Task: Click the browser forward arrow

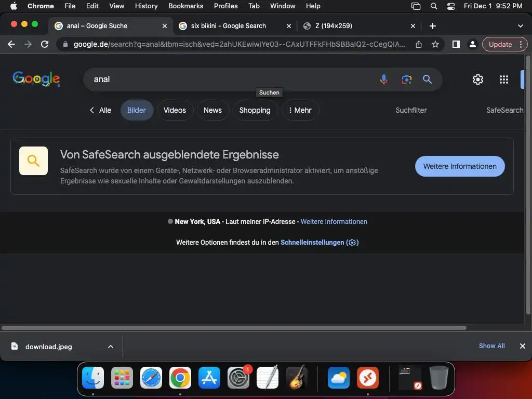Action: click(x=28, y=45)
